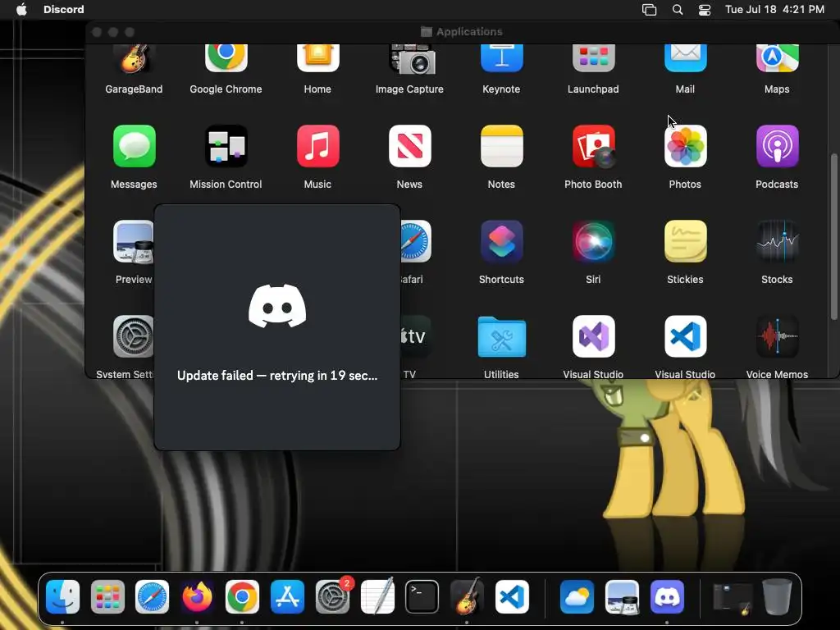Open the minimized window thumbnail in the Dock
Image resolution: width=840 pixels, height=630 pixels.
(733, 599)
